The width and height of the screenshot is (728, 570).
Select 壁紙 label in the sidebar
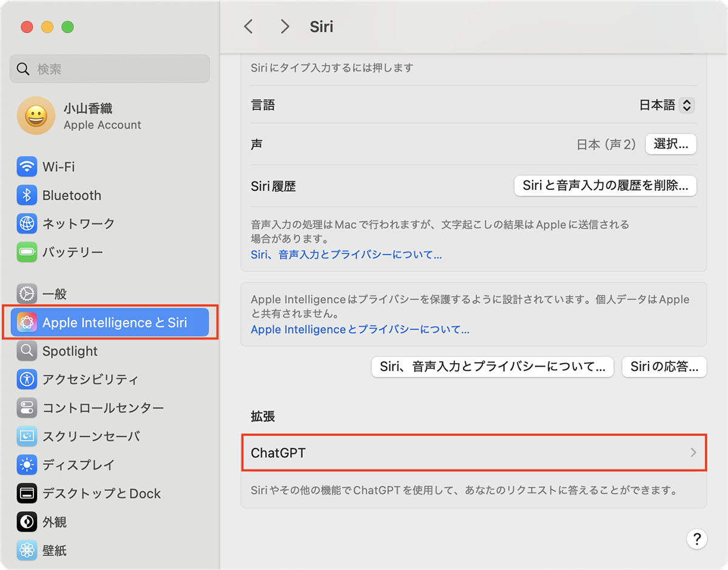pyautogui.click(x=55, y=551)
